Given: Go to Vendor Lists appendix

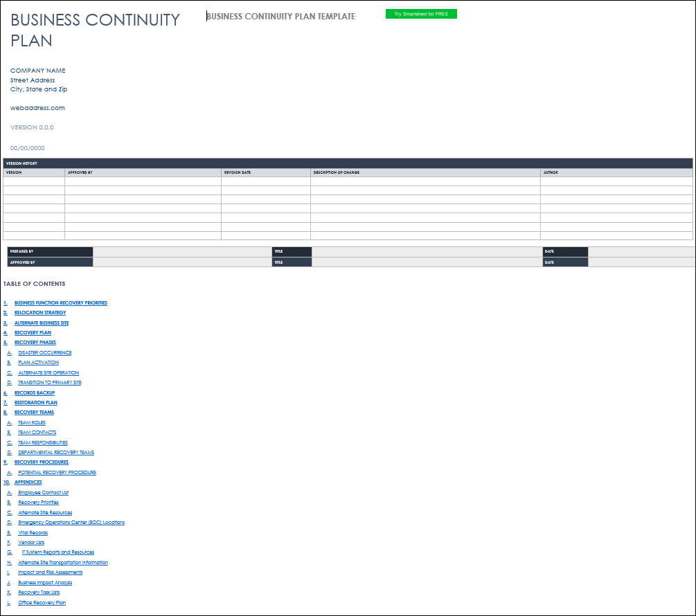Looking at the screenshot, I should click(31, 543).
